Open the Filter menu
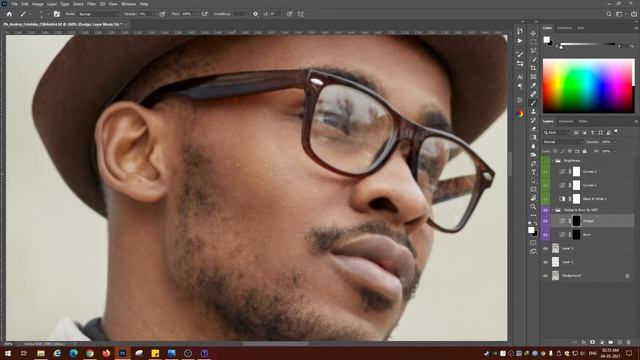This screenshot has height=360, width=640. (91, 4)
